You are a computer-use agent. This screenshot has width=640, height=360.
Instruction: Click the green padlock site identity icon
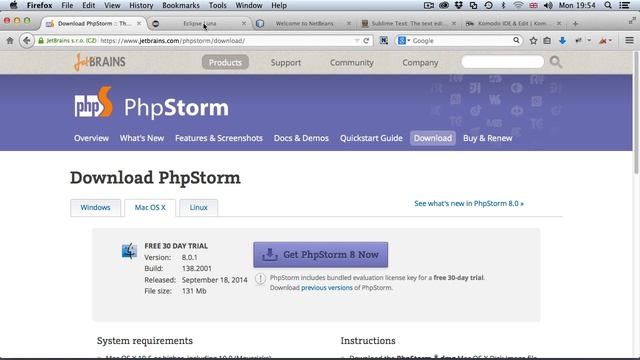tap(41, 40)
